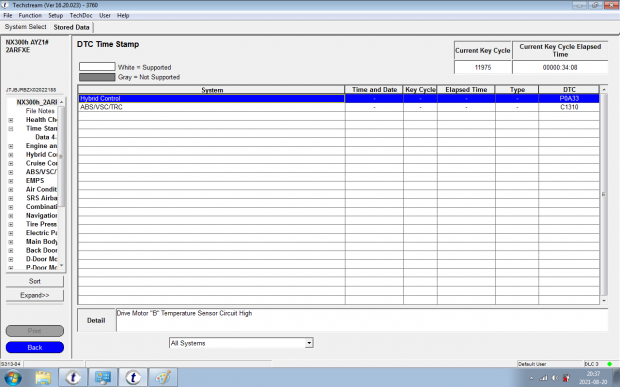Open Windows Start menu orb

13,378
